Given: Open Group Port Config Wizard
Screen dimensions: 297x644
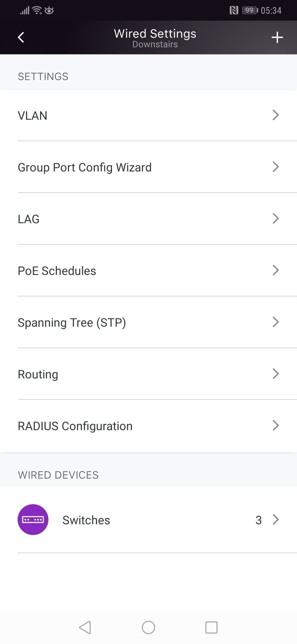Looking at the screenshot, I should click(x=85, y=167).
